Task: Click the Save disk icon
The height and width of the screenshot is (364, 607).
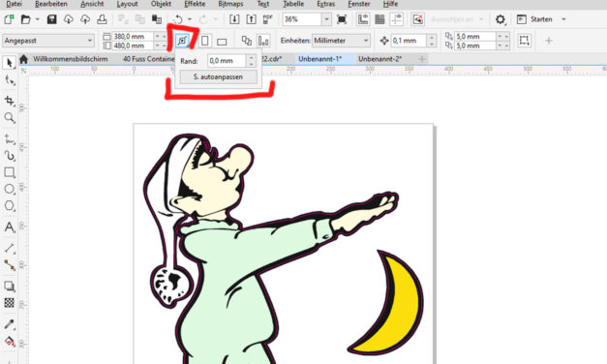Action: point(51,19)
